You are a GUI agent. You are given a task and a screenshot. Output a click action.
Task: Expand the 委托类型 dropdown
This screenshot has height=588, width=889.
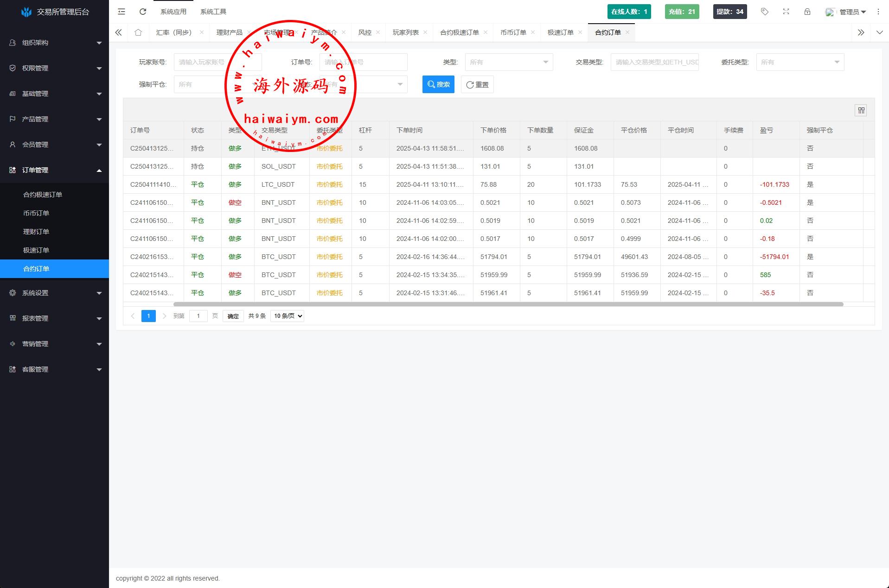800,62
